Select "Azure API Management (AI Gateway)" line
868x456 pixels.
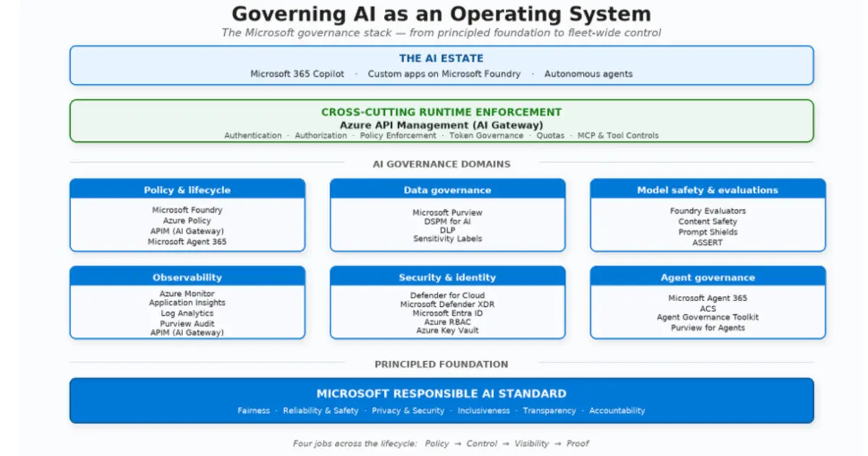pyautogui.click(x=441, y=124)
